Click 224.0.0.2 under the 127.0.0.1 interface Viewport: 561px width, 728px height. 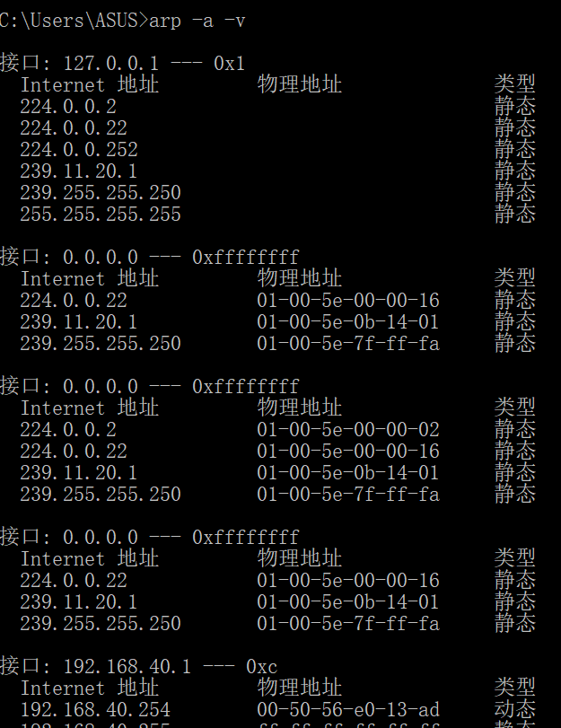pos(68,106)
